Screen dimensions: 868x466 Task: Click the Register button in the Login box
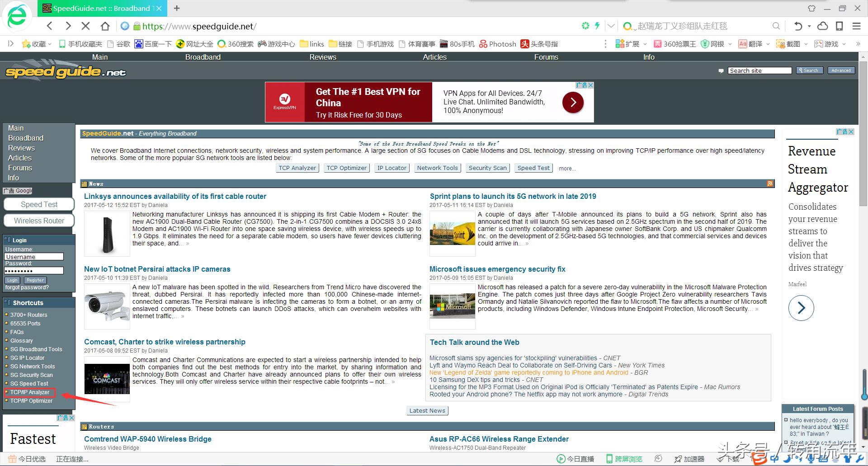coord(35,280)
